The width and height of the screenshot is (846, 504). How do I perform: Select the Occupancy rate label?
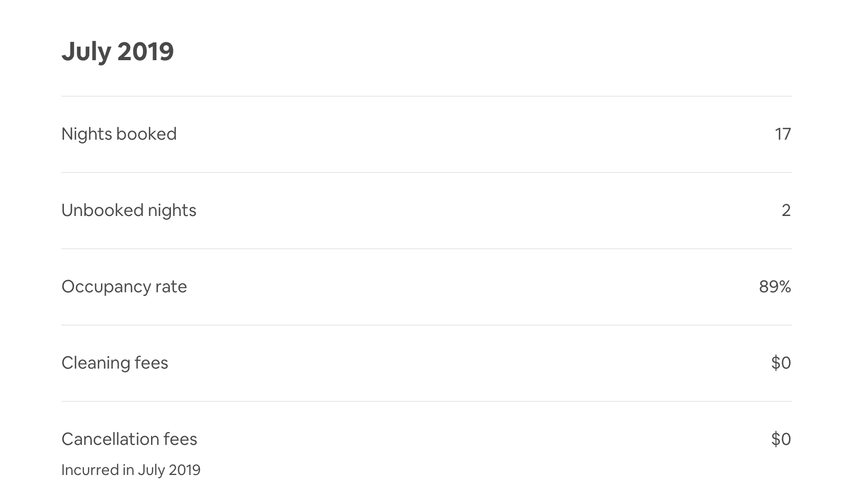[124, 286]
